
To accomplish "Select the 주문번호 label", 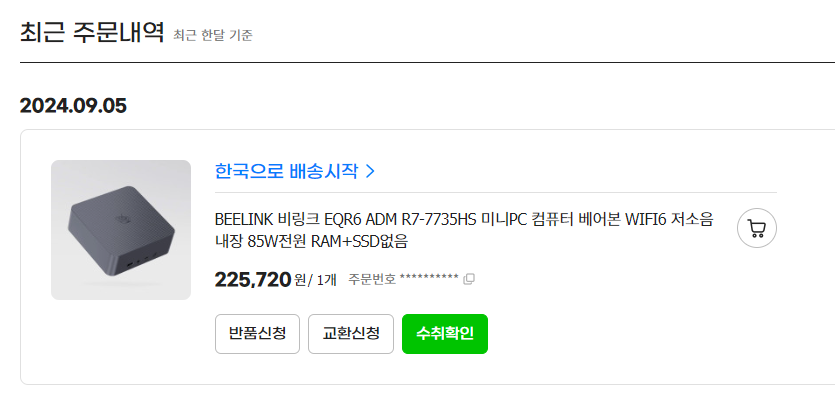I will 372,280.
